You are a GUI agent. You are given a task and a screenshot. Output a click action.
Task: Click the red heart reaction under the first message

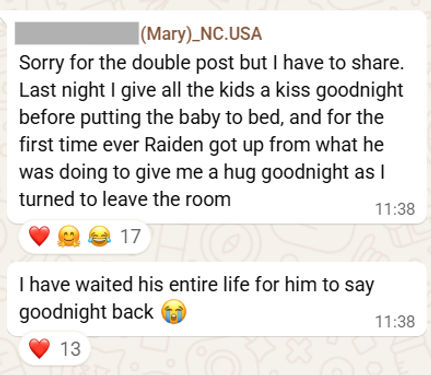[x=39, y=236]
